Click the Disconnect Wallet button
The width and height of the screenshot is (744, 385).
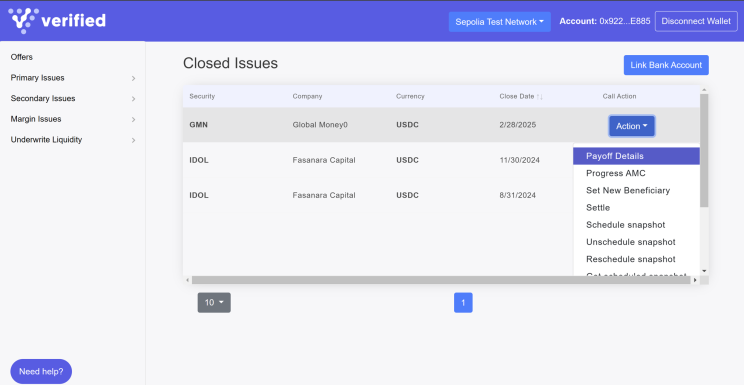pyautogui.click(x=696, y=21)
